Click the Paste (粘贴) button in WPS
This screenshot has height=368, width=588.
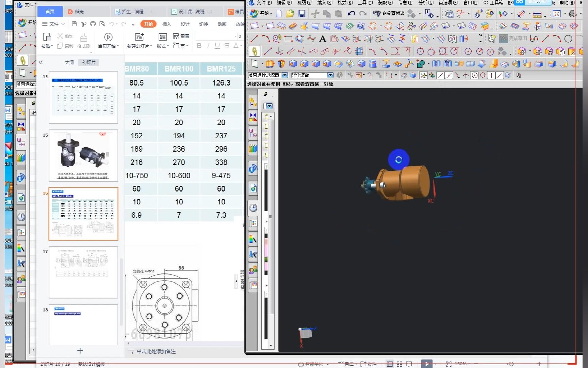pyautogui.click(x=47, y=41)
